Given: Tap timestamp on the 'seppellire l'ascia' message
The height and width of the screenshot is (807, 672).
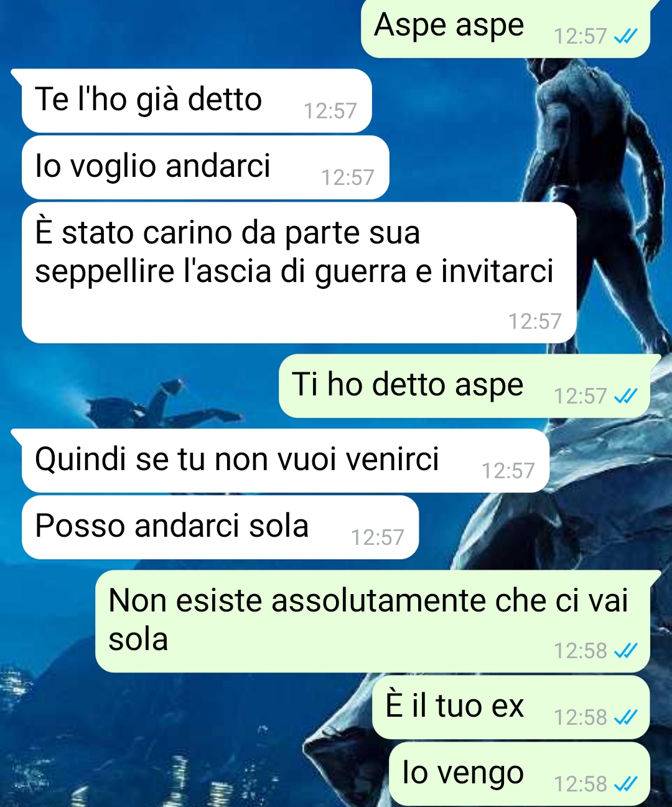Looking at the screenshot, I should click(x=535, y=321).
